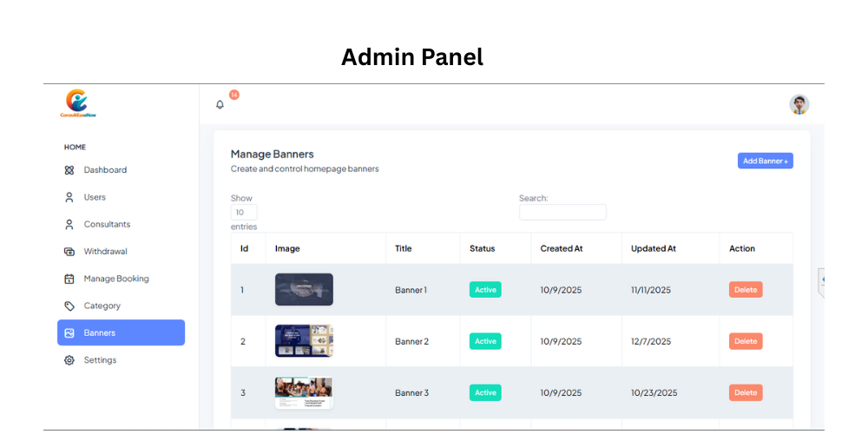This screenshot has width=868, height=434.
Task: Toggle Active status of Banner 2
Action: pyautogui.click(x=485, y=341)
